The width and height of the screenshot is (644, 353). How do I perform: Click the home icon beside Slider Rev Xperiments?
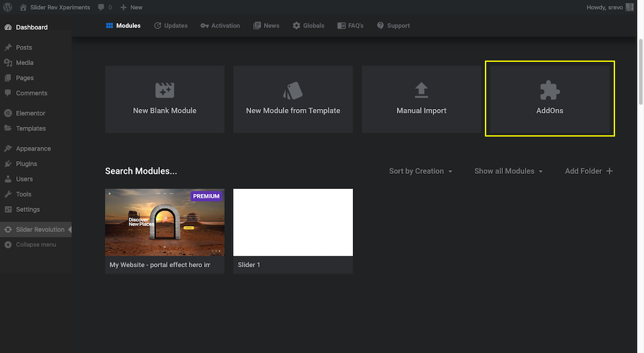pyautogui.click(x=23, y=7)
